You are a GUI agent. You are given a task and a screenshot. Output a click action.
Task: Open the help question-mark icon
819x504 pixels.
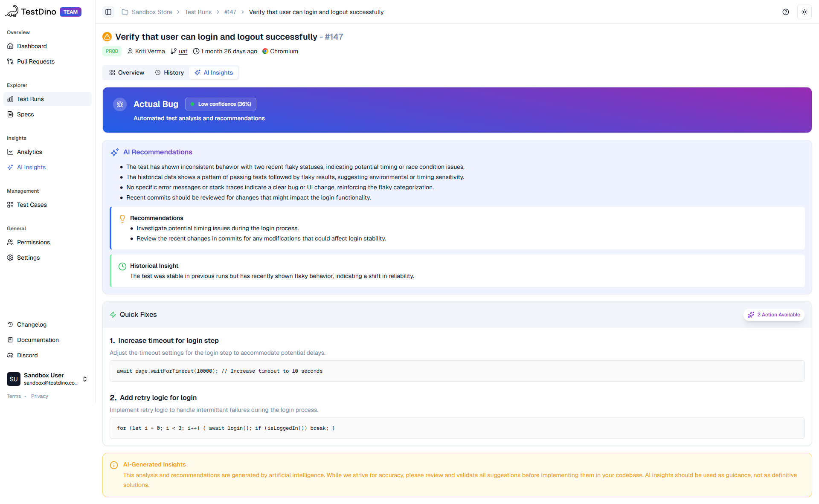click(785, 12)
